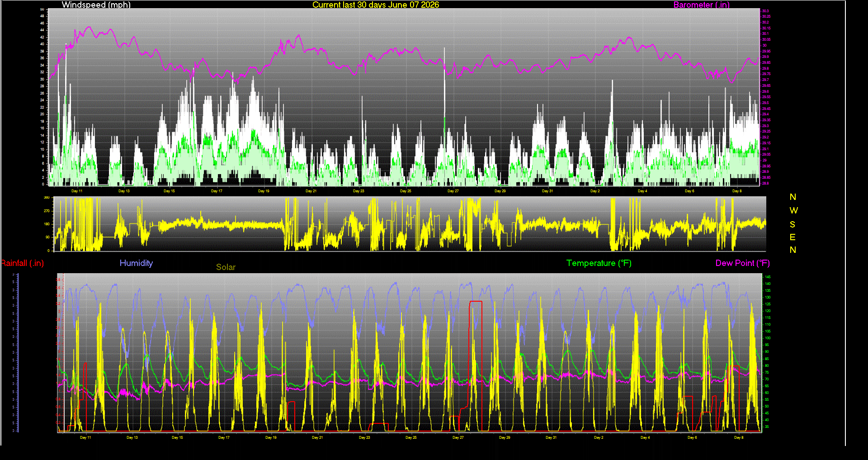
Task: Click the "Temperature (°F)" legend label
Action: pyautogui.click(x=599, y=263)
